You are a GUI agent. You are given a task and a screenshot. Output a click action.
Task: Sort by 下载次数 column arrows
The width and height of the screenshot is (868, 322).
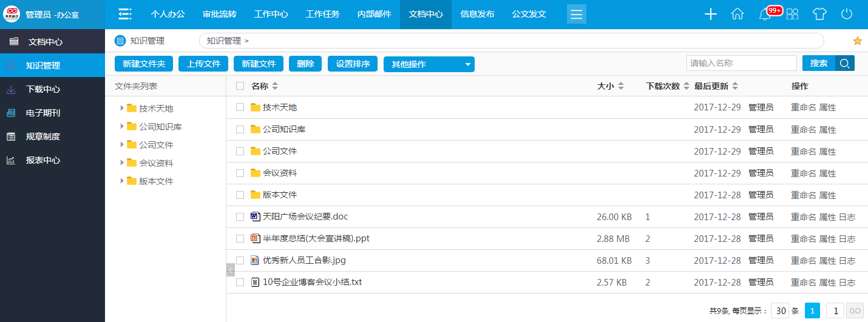click(687, 86)
